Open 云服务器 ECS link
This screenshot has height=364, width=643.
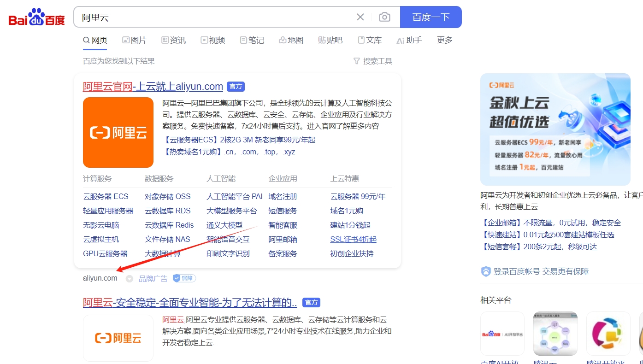tap(106, 196)
